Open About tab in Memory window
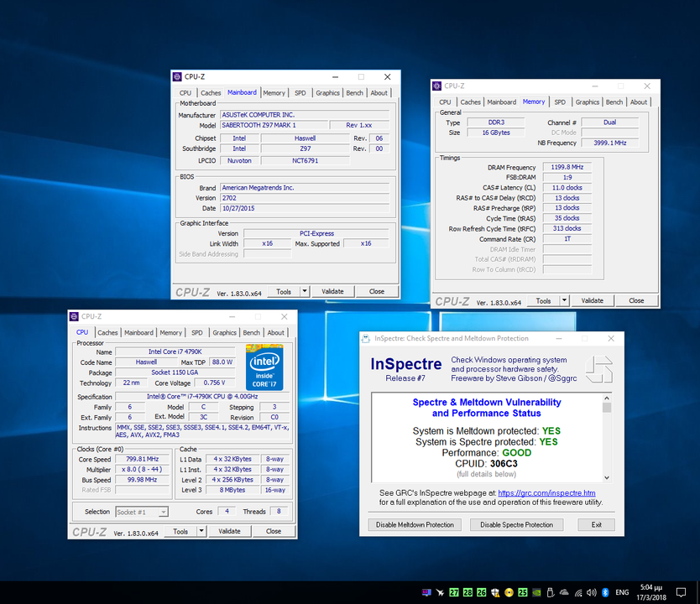 (x=639, y=102)
